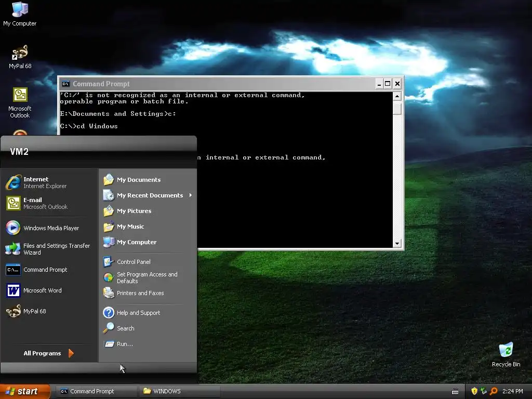Open the MyPal 68 desktop shortcut
This screenshot has width=532, height=399.
[x=20, y=57]
